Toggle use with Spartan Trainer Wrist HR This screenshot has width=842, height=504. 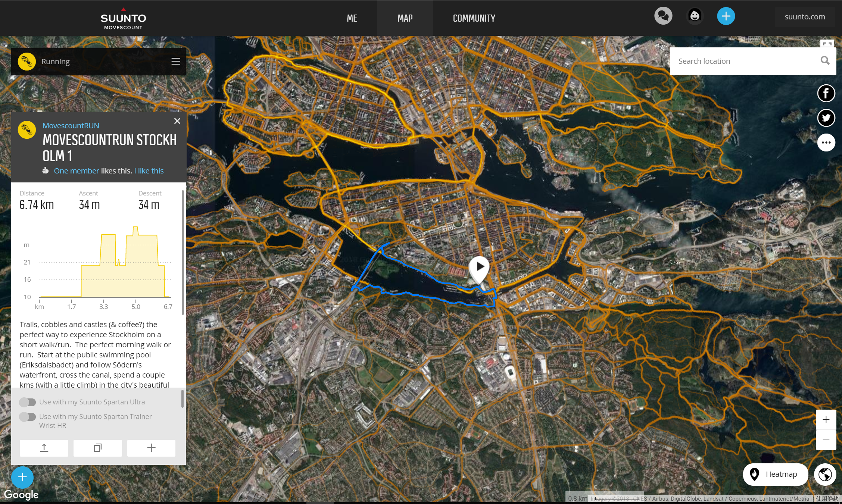point(28,417)
